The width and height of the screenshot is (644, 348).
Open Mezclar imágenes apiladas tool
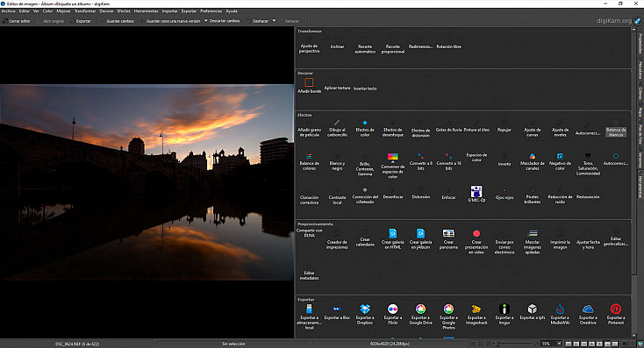533,242
